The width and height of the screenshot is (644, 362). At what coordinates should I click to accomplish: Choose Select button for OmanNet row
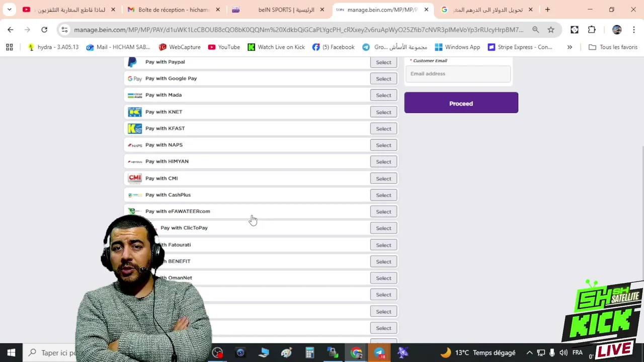click(383, 278)
